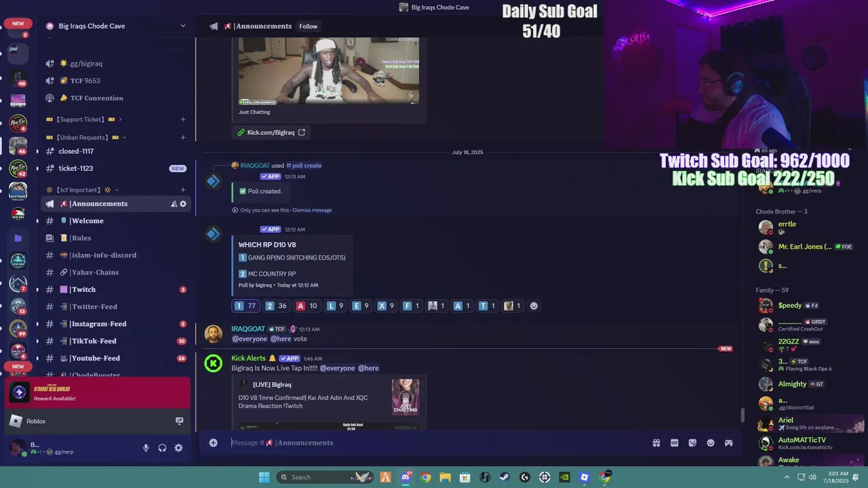Viewport: 868px width, 488px height.
Task: Open the Rules channel
Action: click(117, 238)
